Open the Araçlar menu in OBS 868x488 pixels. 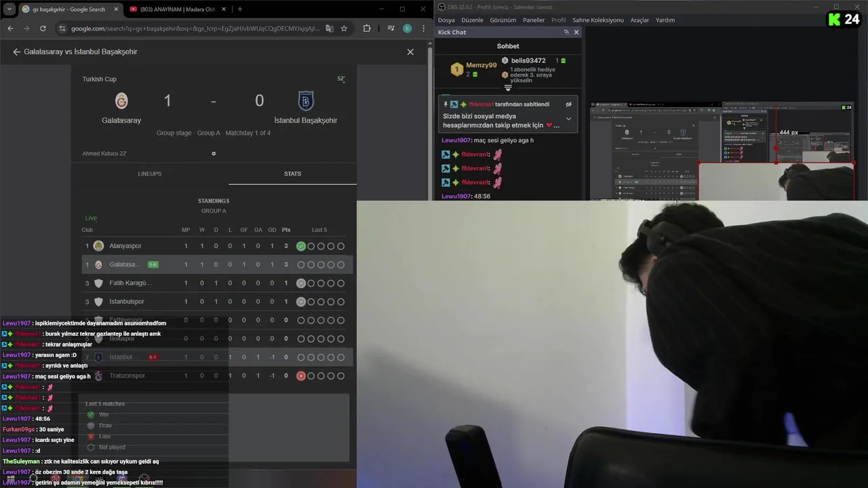pos(640,20)
